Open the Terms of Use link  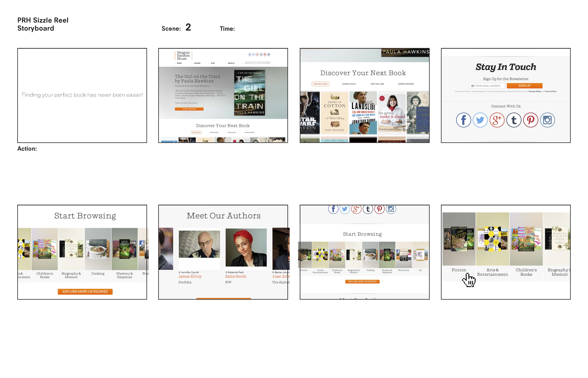[x=550, y=91]
